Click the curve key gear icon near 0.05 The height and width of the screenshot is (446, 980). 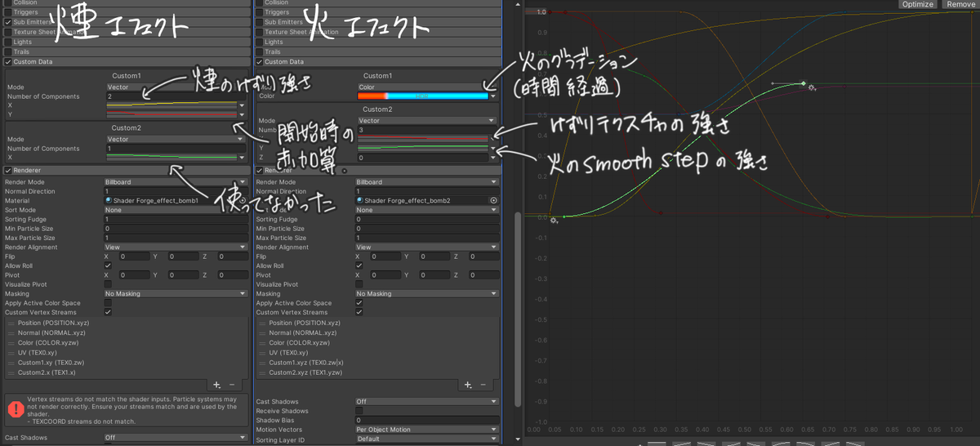point(554,220)
